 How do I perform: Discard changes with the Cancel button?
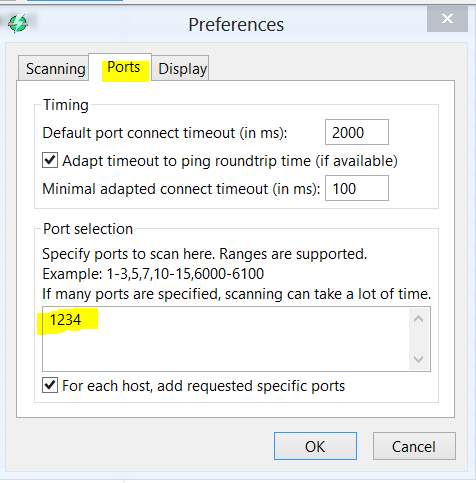(x=414, y=446)
